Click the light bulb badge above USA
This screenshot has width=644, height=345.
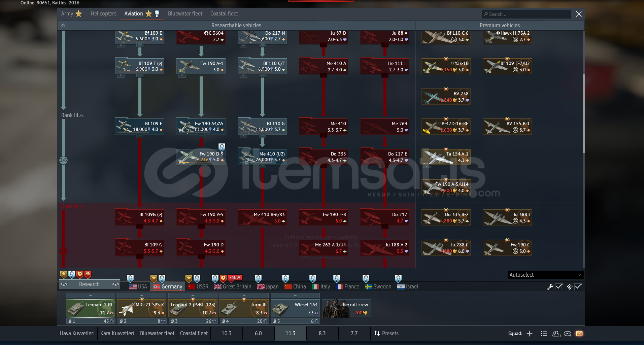click(x=130, y=278)
